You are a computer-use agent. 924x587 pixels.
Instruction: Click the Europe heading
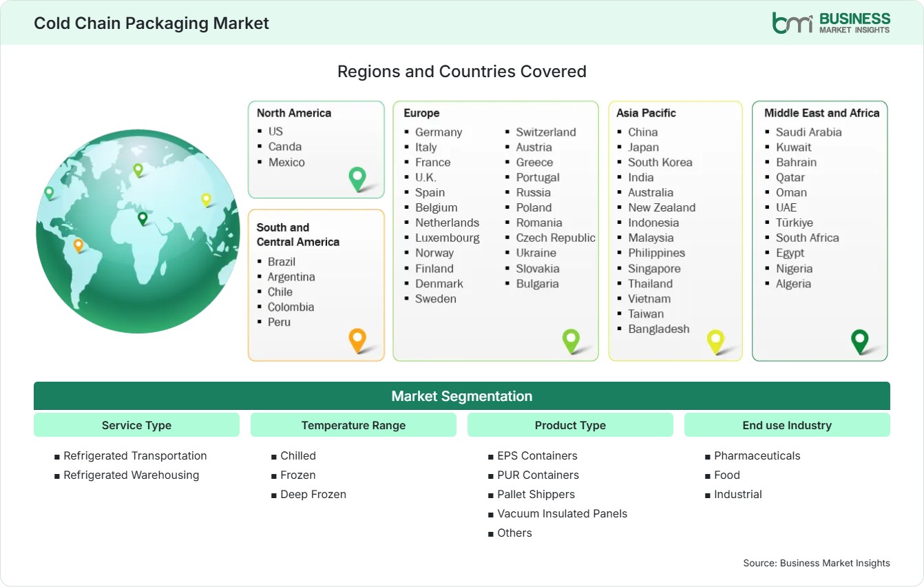tap(421, 113)
